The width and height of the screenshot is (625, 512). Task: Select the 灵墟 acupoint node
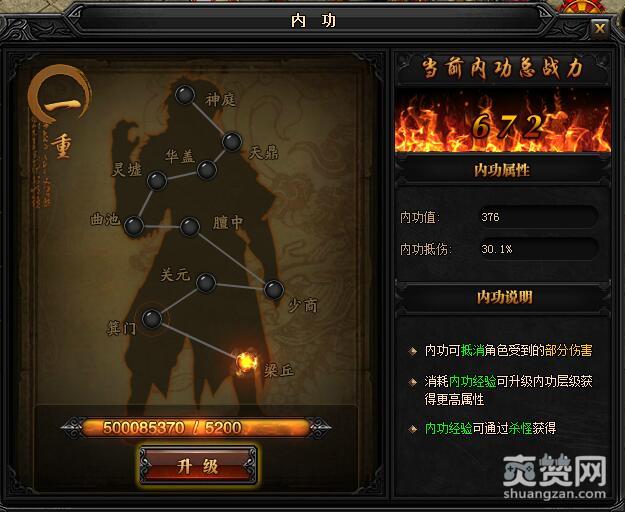tap(157, 180)
